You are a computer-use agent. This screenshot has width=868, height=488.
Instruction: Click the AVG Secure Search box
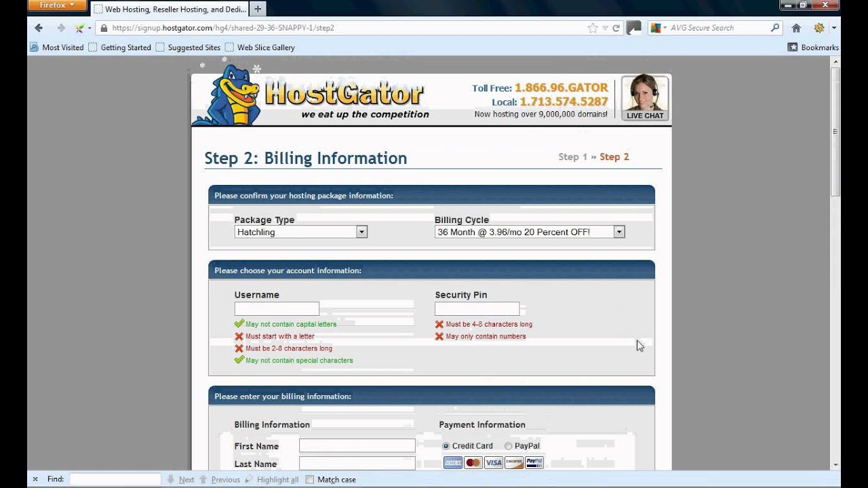pos(715,28)
